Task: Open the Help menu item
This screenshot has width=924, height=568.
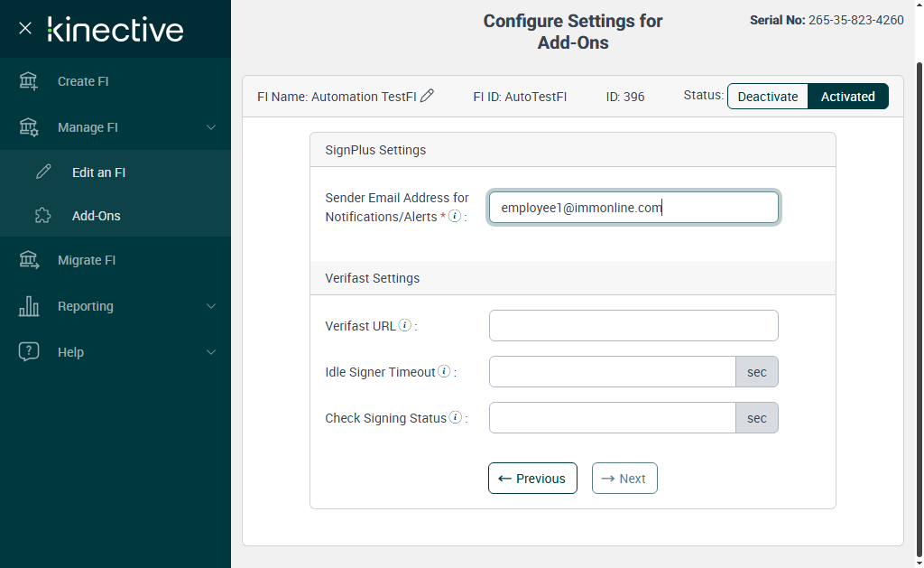Action: [70, 352]
